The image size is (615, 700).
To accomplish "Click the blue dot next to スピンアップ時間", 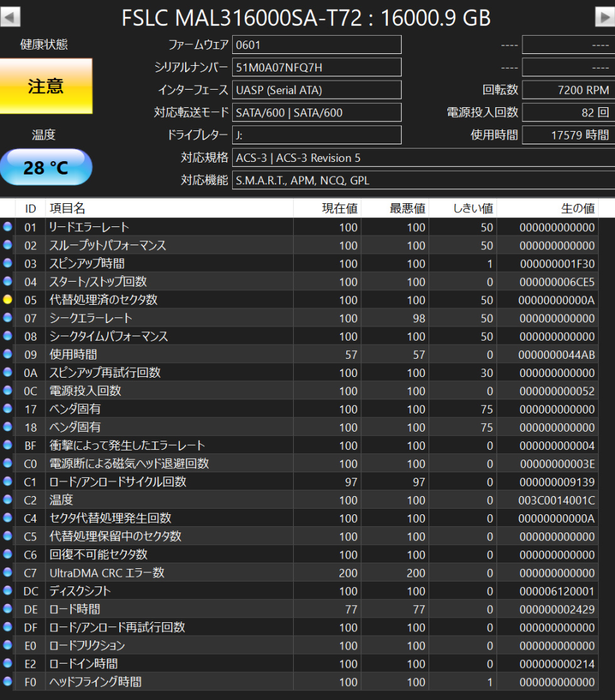I will coord(8,263).
